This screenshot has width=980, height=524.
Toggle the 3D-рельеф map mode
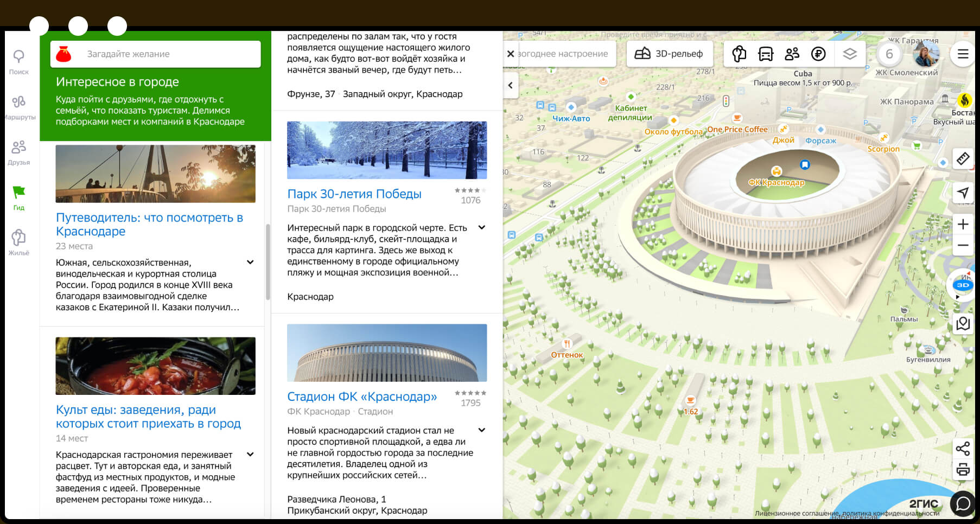pos(669,54)
